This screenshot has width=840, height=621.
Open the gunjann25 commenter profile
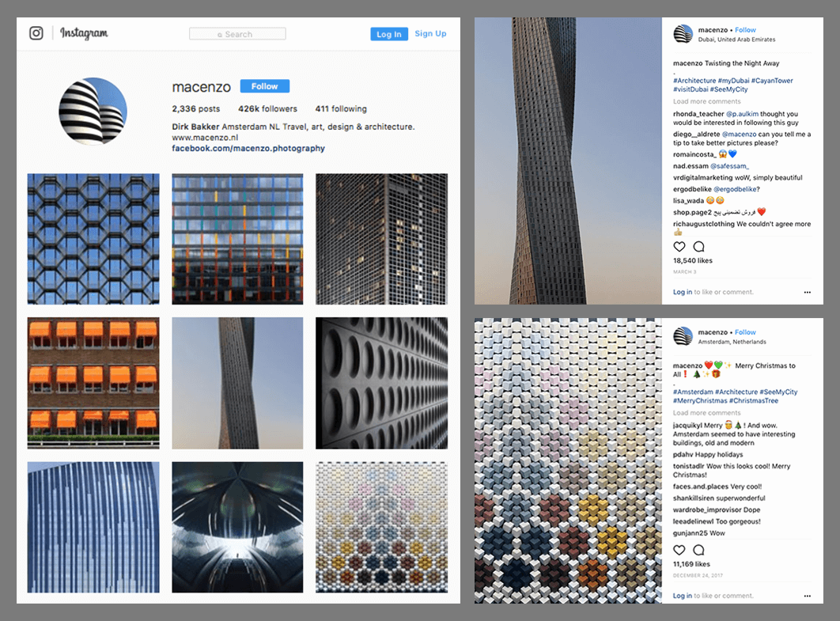coord(691,533)
